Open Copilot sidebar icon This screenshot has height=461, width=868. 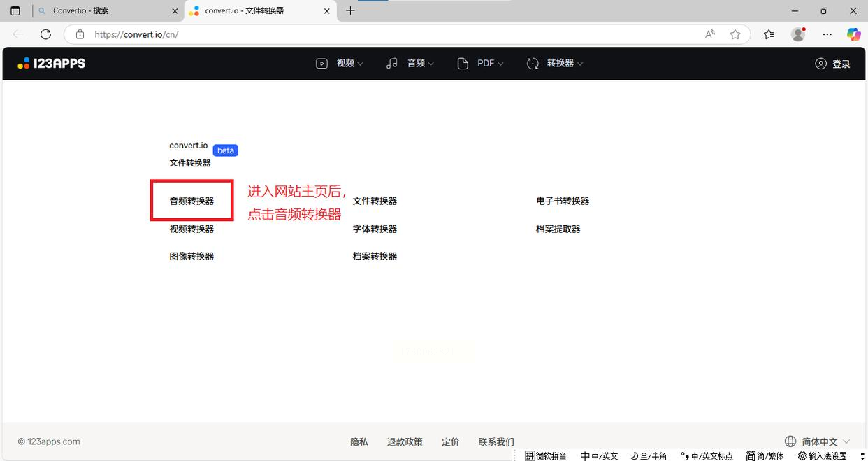pyautogui.click(x=853, y=34)
